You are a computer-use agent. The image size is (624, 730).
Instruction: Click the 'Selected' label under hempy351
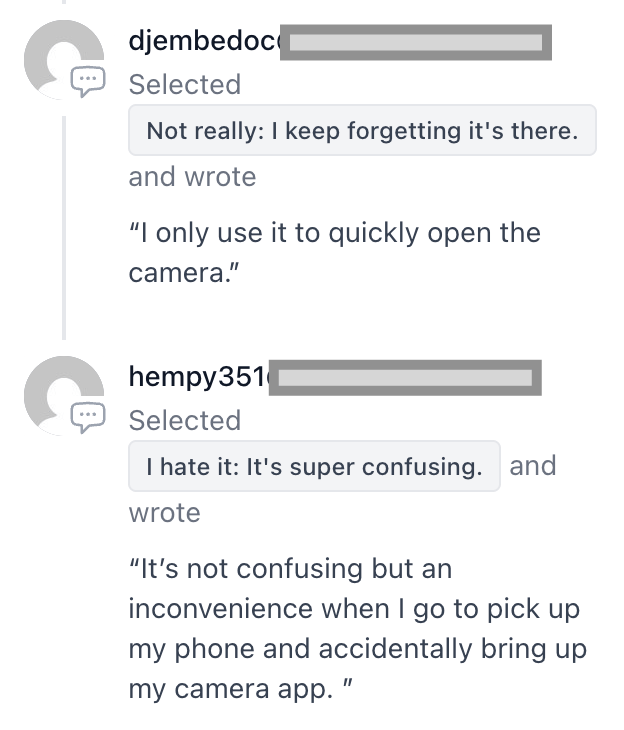click(185, 420)
